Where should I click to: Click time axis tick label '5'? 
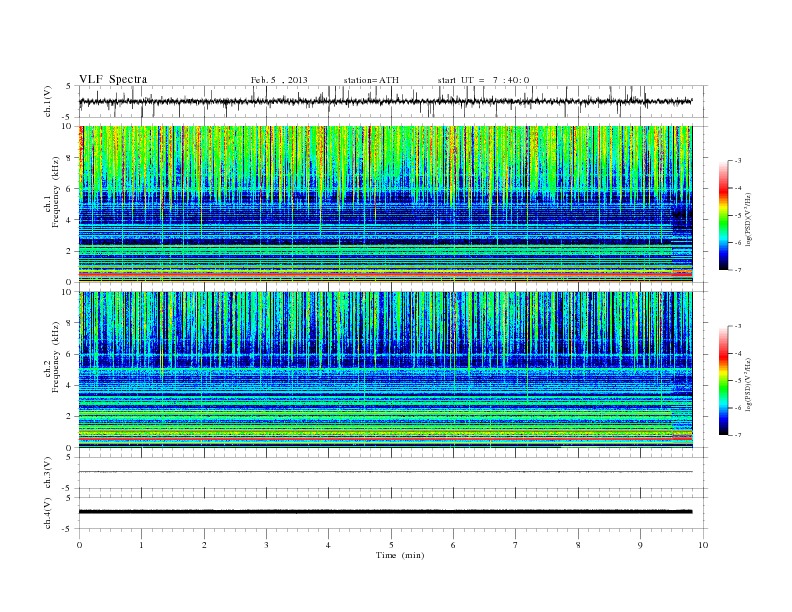point(391,545)
